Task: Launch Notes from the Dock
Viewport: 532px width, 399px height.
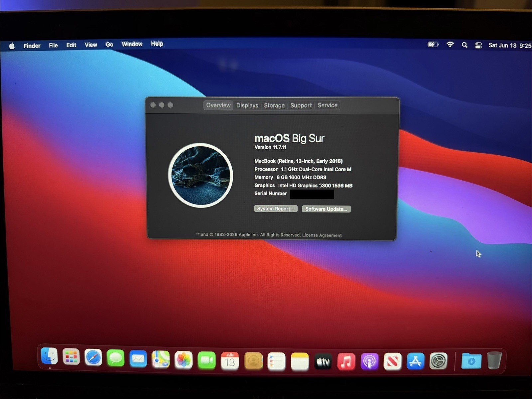Action: [x=300, y=361]
